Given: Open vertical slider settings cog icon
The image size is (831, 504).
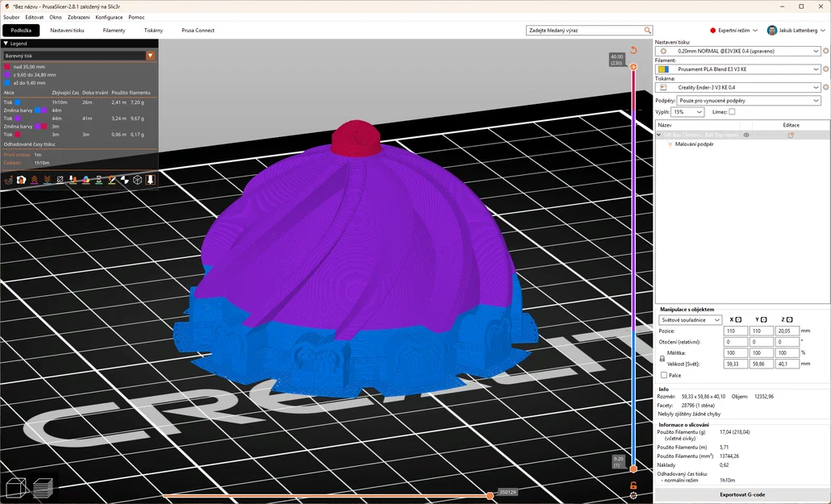Looking at the screenshot, I should (633, 495).
